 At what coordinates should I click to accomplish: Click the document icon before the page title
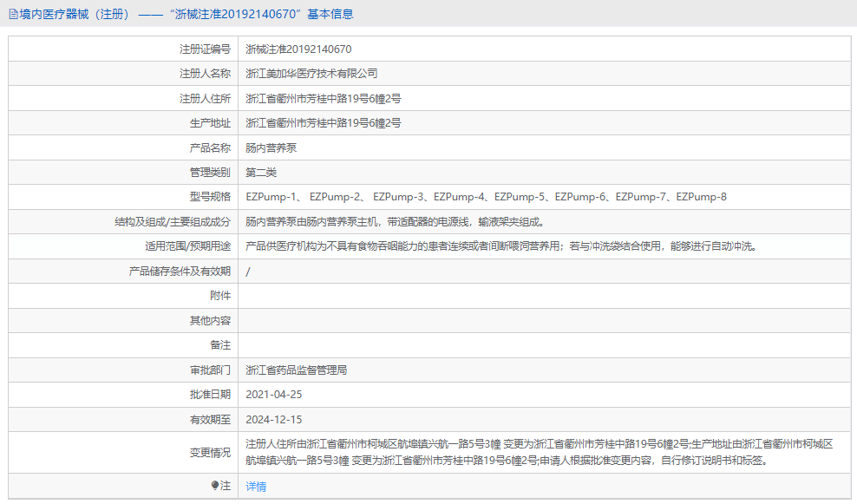[12, 13]
